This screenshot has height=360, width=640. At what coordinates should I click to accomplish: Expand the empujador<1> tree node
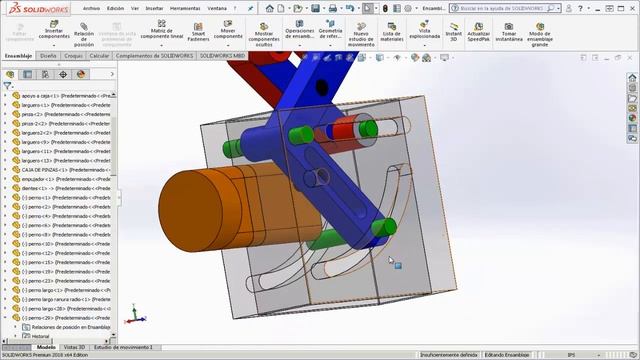point(5,179)
